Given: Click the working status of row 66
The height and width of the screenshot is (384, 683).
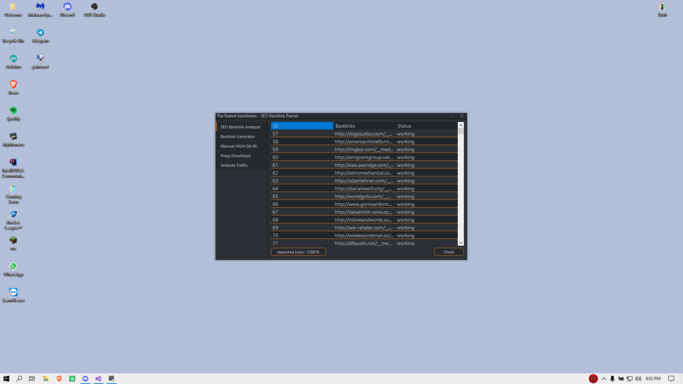Looking at the screenshot, I should click(406, 204).
